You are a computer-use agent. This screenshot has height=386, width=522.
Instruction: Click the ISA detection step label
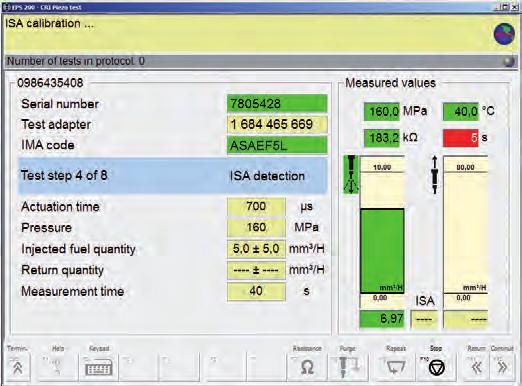coord(267,176)
